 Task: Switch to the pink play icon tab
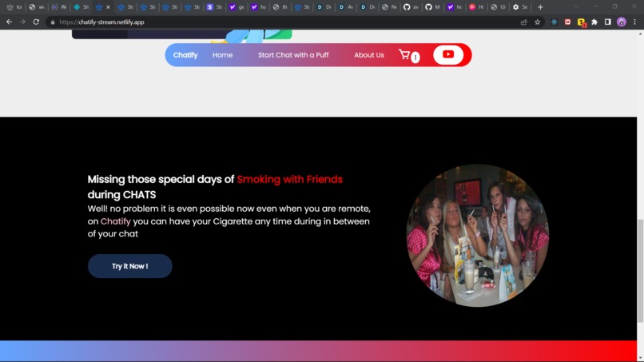point(476,7)
